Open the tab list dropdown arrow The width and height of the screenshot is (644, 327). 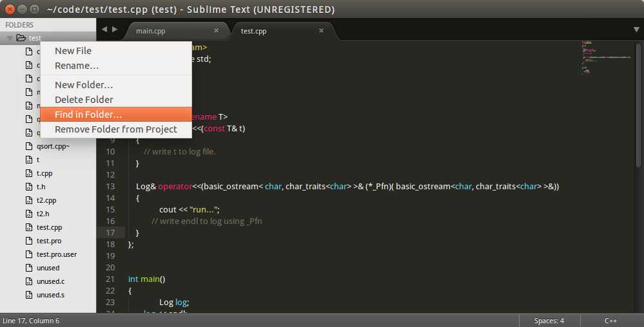pyautogui.click(x=636, y=30)
